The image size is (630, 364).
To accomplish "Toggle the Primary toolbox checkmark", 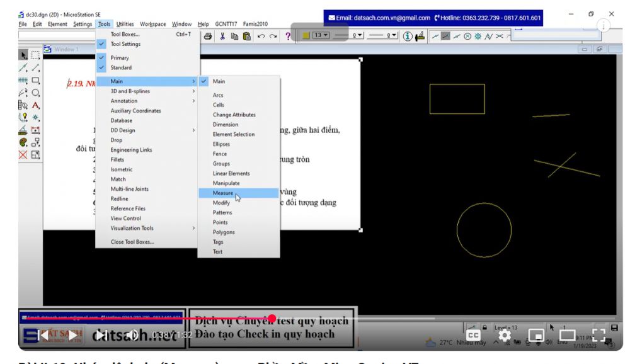I will [x=120, y=58].
